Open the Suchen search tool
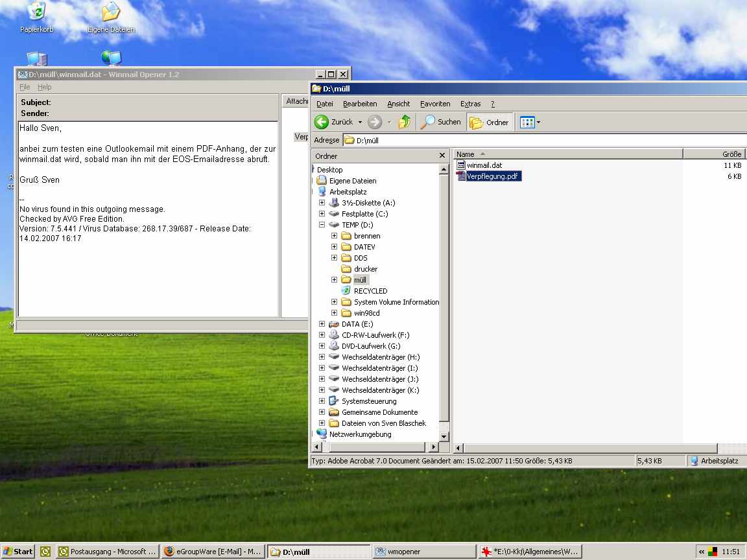747x560 pixels. pos(441,122)
